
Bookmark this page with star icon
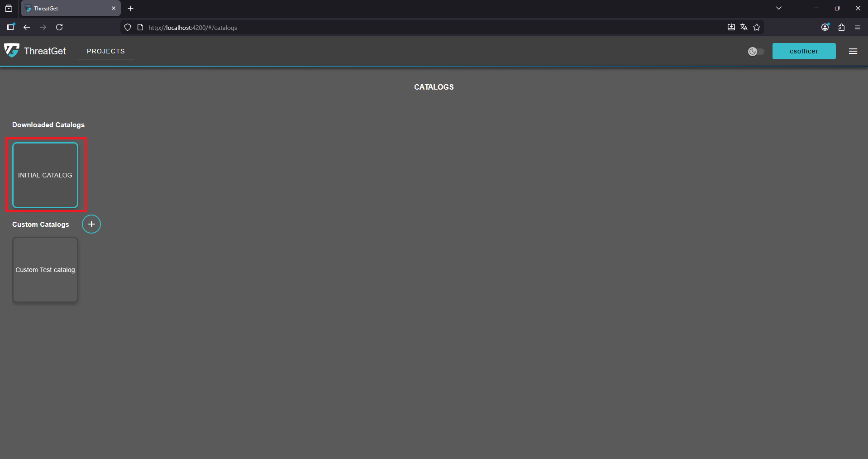757,27
